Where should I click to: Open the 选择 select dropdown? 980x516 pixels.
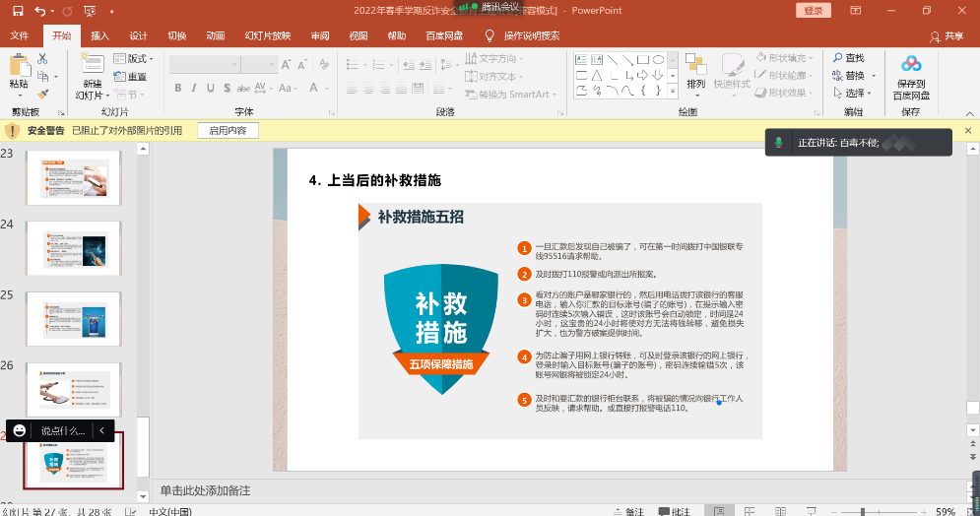coord(849,94)
